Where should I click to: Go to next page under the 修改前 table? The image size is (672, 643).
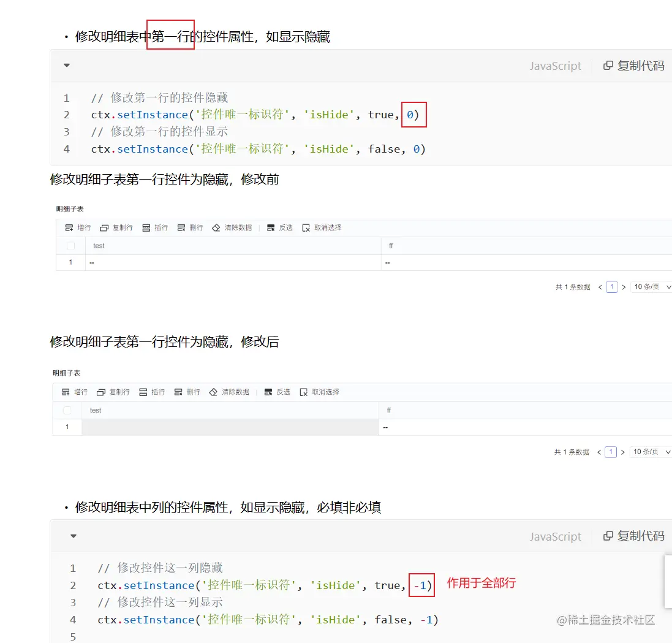pyautogui.click(x=624, y=287)
